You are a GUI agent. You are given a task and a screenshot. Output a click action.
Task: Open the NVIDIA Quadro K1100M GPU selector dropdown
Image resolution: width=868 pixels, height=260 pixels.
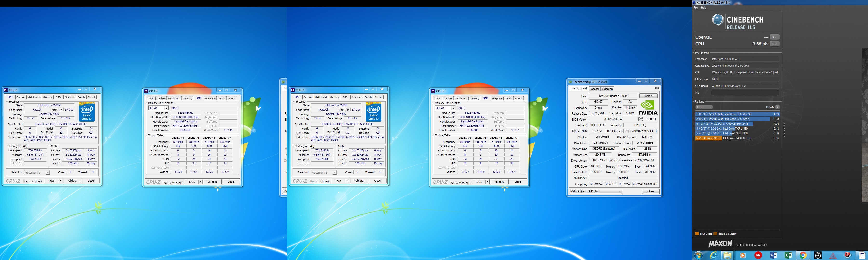tap(595, 191)
